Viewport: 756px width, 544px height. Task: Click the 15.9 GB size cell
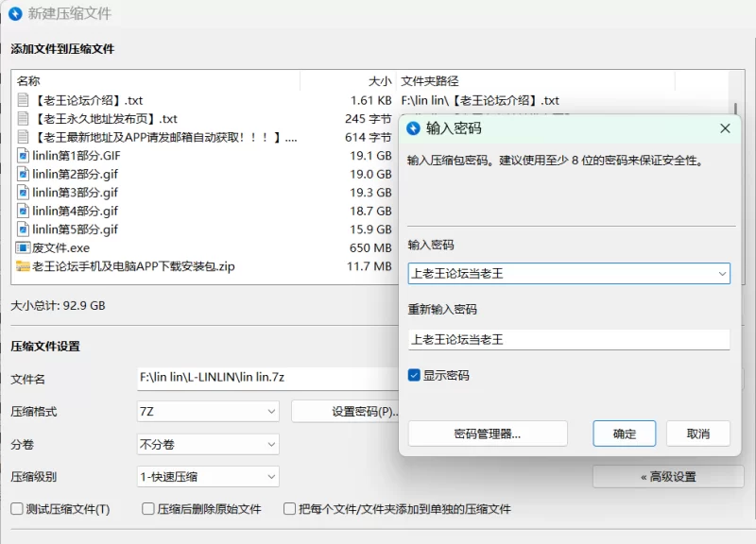coord(370,229)
